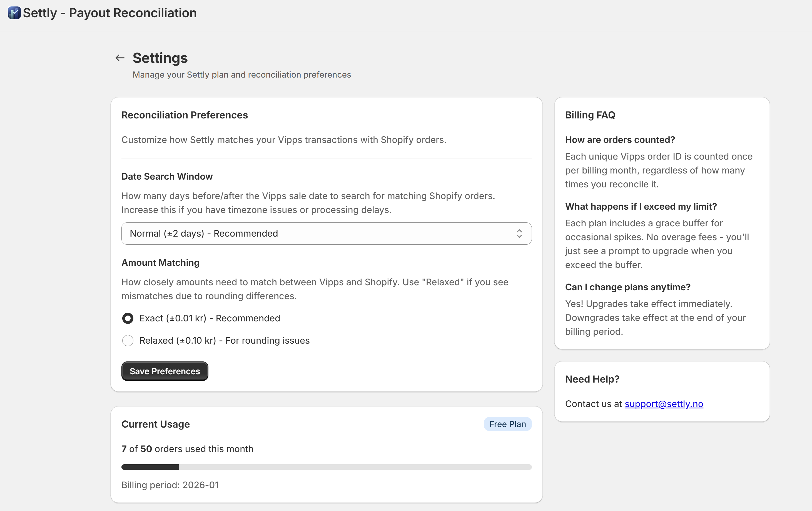
Task: Click the Settings page heading
Action: [160, 58]
